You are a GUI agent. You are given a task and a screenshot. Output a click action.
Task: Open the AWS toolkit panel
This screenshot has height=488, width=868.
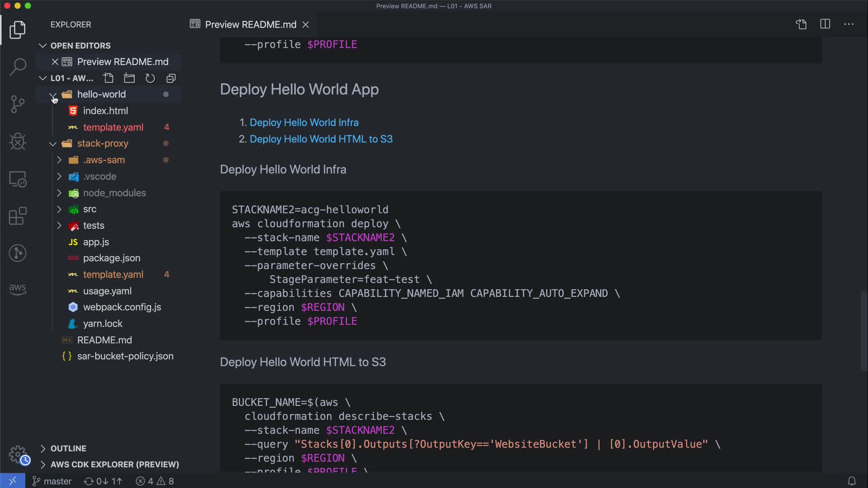pos(18,289)
